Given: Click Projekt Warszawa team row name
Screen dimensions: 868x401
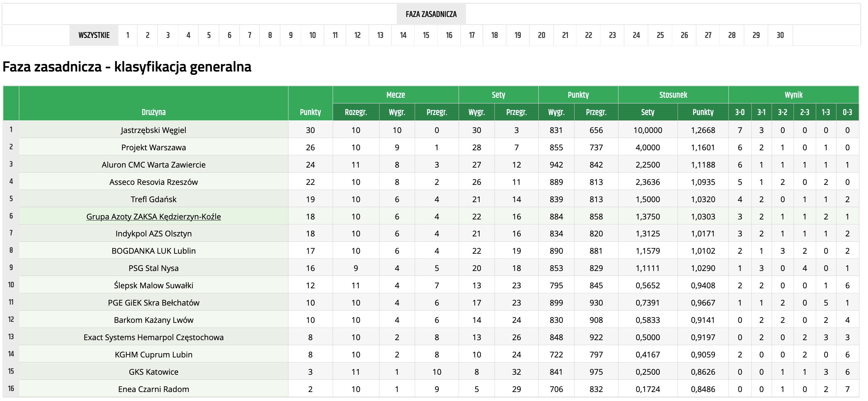Looking at the screenshot, I should (x=154, y=147).
